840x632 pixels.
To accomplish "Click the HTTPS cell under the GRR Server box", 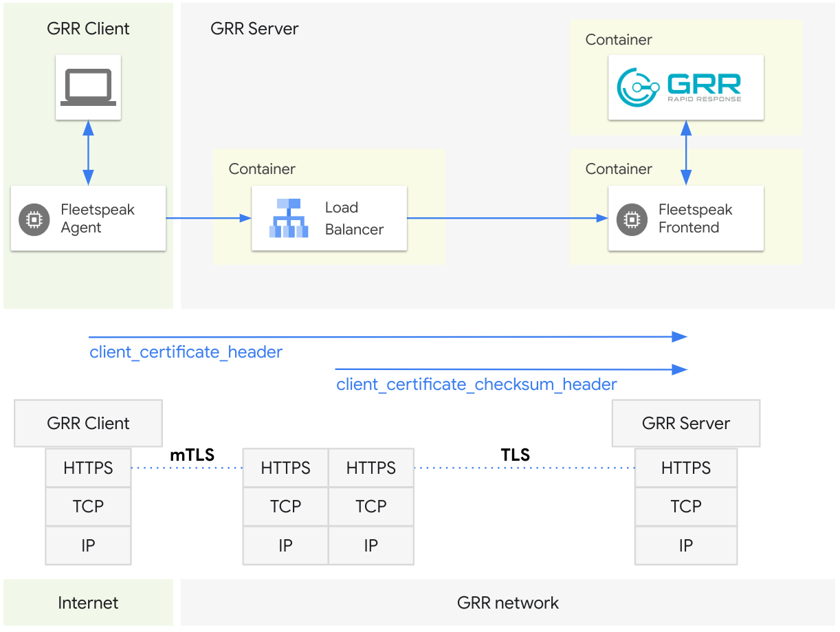I will (686, 468).
